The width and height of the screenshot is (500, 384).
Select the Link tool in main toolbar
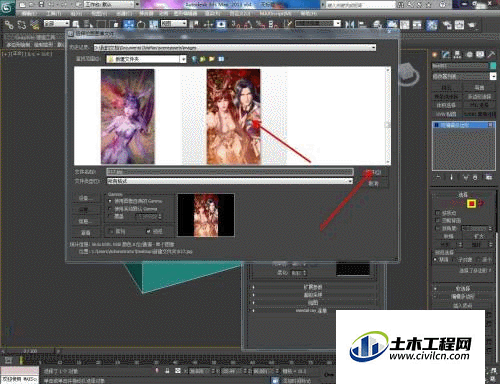pos(9,24)
